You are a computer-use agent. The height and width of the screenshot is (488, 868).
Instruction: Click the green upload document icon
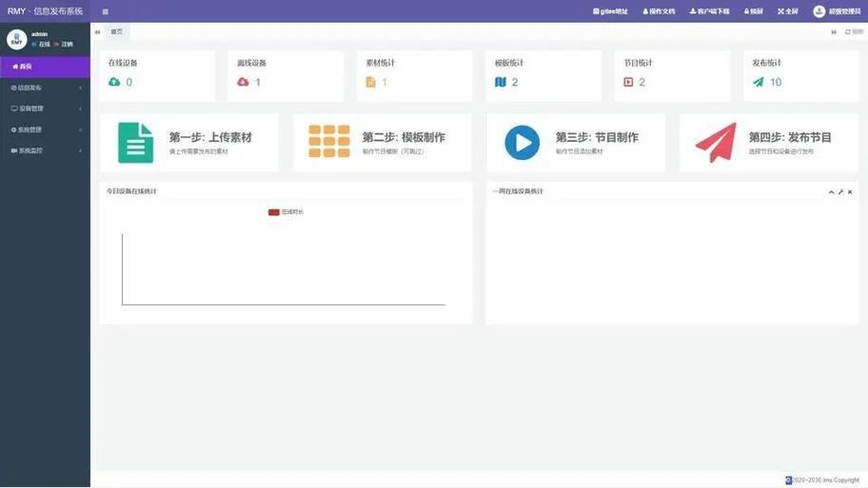point(135,143)
